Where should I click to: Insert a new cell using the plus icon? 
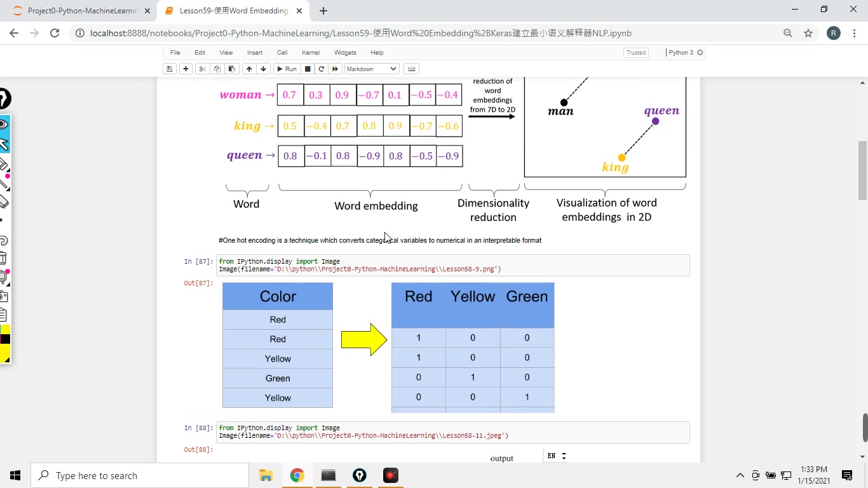[x=186, y=69]
